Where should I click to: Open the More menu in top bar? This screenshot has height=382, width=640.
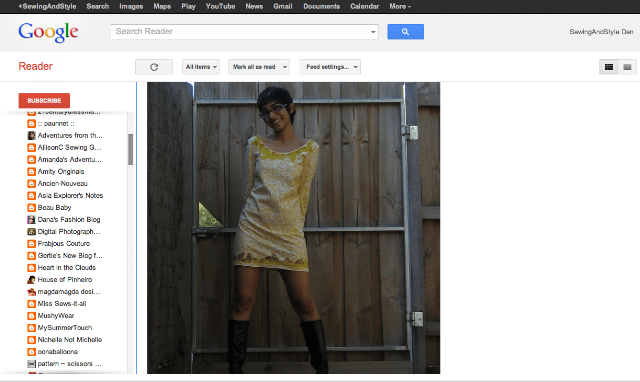click(400, 7)
